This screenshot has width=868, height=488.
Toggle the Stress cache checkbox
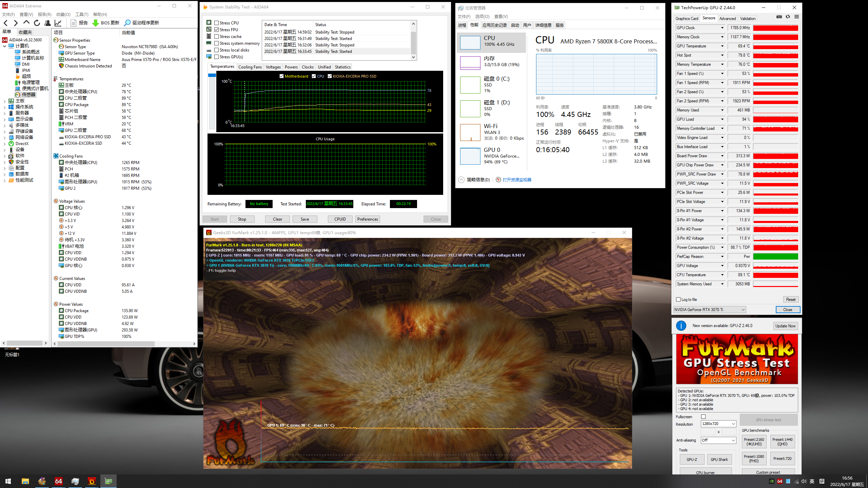216,36
